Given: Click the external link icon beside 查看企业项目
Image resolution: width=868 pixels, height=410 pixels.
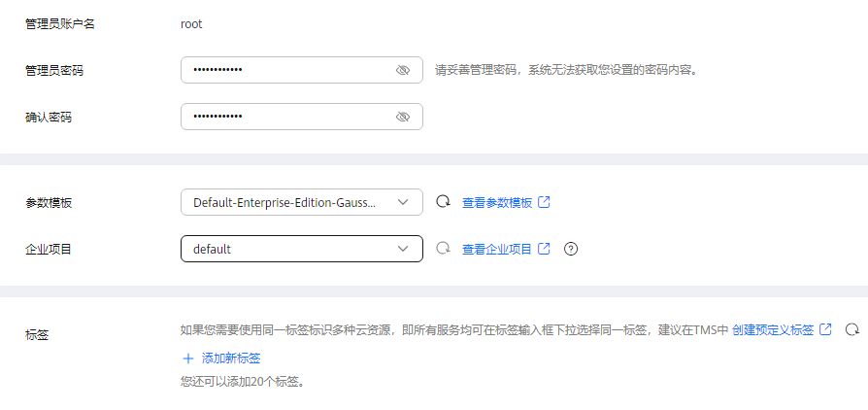Looking at the screenshot, I should click(544, 248).
